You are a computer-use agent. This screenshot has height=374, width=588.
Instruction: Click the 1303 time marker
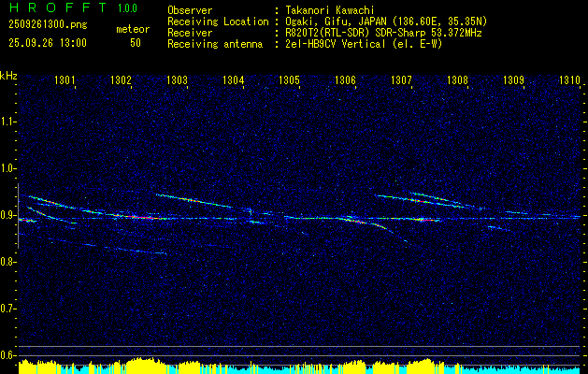(177, 79)
